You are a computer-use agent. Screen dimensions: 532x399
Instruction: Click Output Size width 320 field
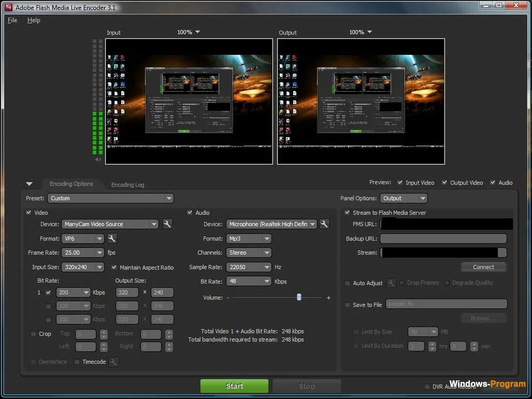point(127,292)
